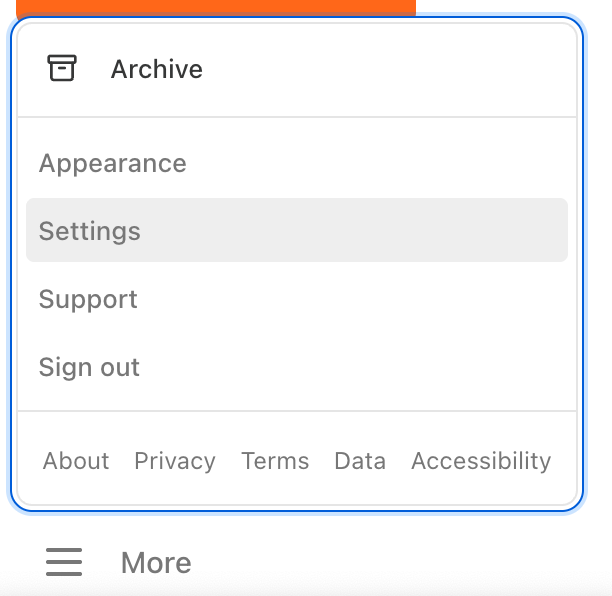Image resolution: width=612 pixels, height=596 pixels.
Task: Open the Privacy footer link
Action: coord(175,461)
